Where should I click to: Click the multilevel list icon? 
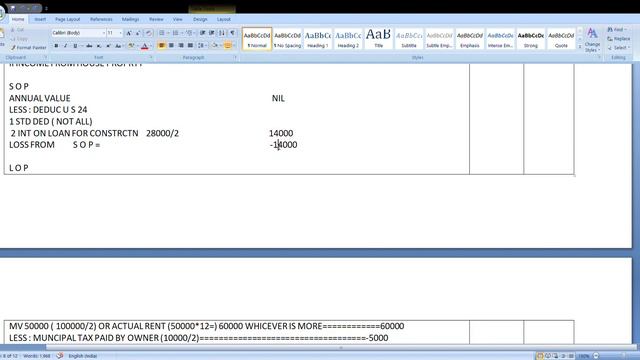click(189, 33)
